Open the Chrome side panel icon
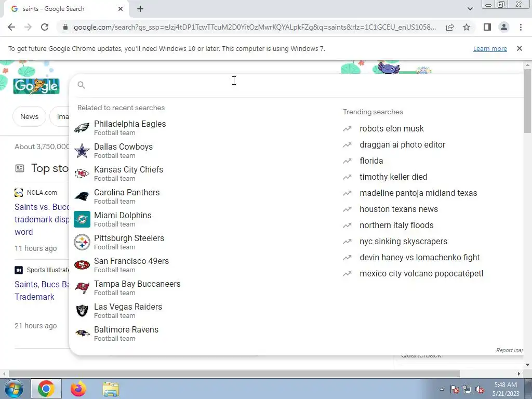Screen dimensions: 532x399 (487, 27)
